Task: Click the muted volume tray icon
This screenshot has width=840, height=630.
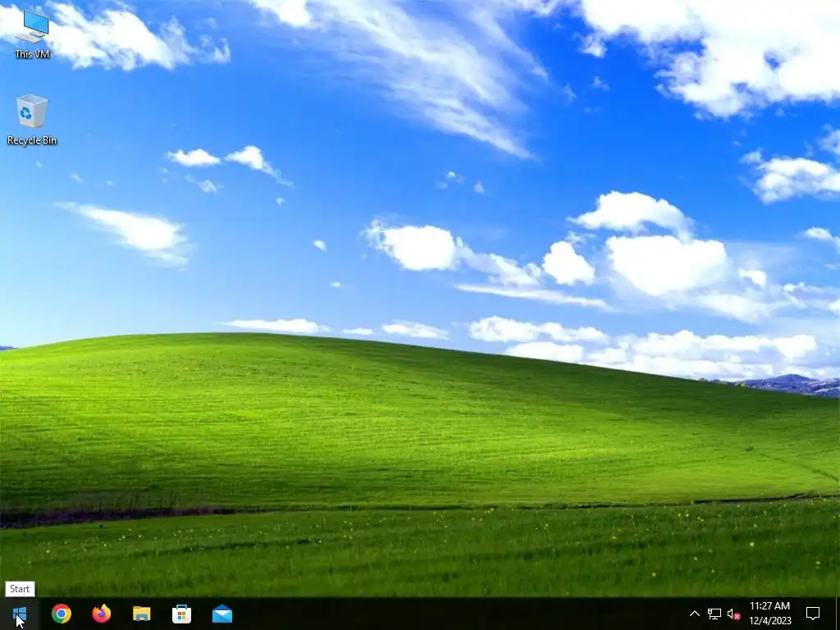Action: point(734,614)
